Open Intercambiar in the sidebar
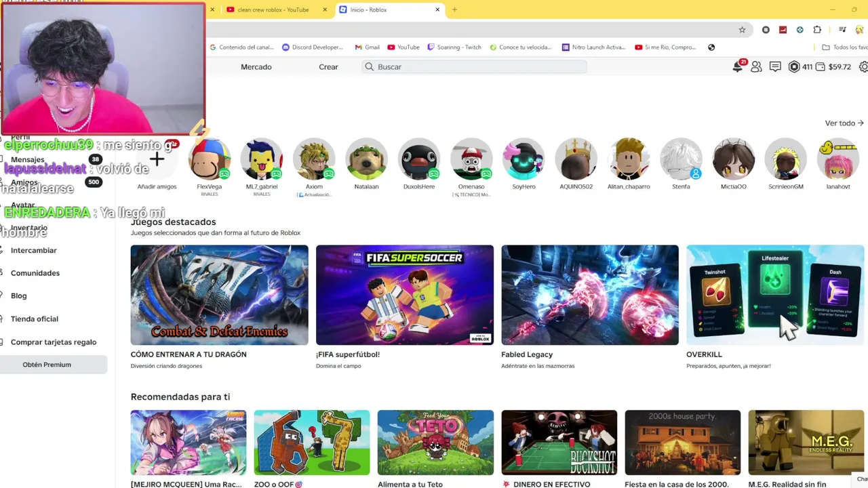Viewport: 868px width, 488px height. tap(34, 250)
